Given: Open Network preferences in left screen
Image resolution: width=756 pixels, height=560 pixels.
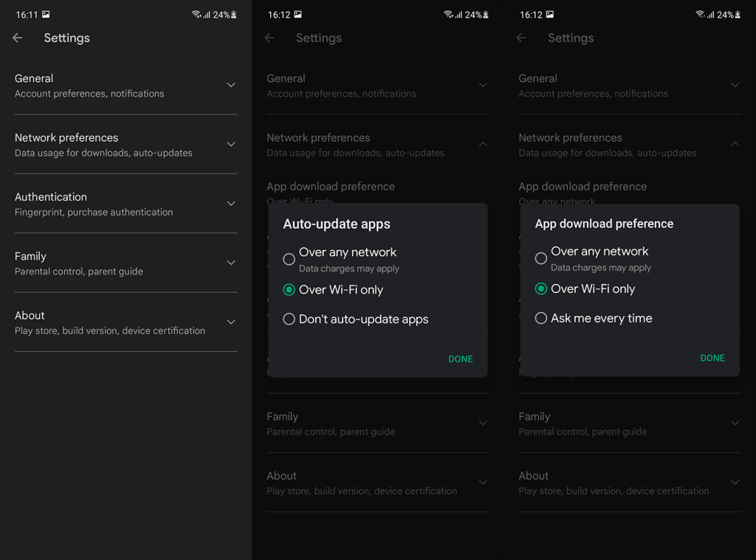Looking at the screenshot, I should pyautogui.click(x=126, y=145).
